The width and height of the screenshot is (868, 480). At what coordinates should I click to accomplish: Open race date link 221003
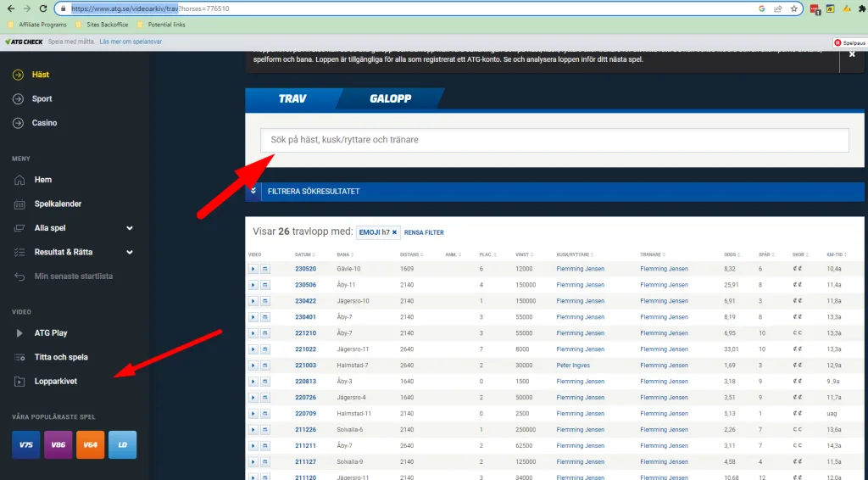pos(305,366)
